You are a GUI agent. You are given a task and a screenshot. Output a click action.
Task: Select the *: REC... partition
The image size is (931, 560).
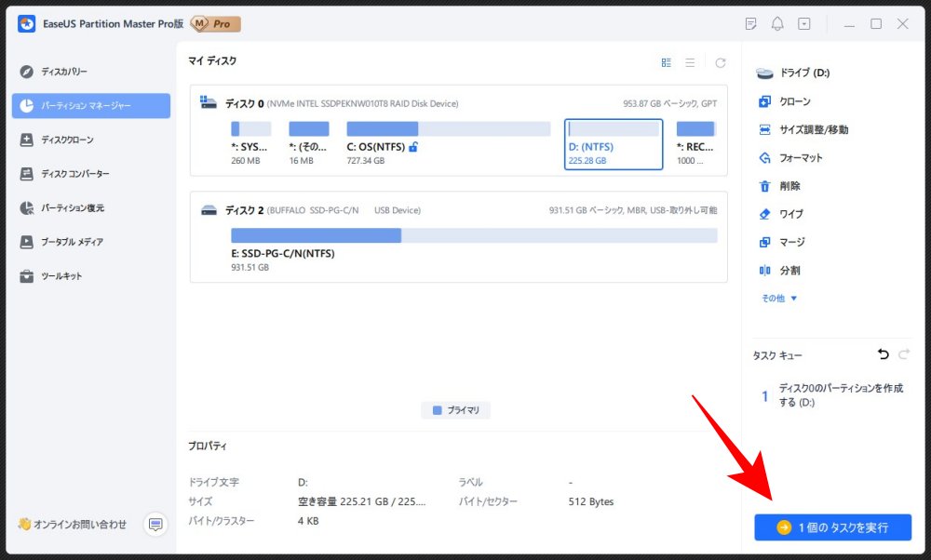tap(695, 143)
